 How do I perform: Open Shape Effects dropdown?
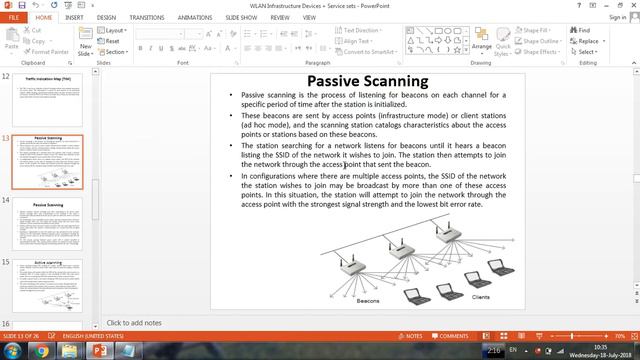538,52
